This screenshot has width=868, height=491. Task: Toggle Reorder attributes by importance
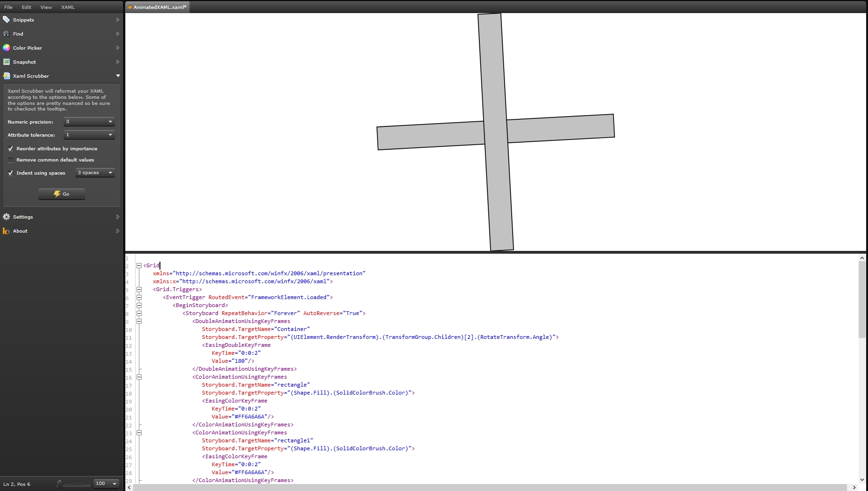[x=10, y=148]
